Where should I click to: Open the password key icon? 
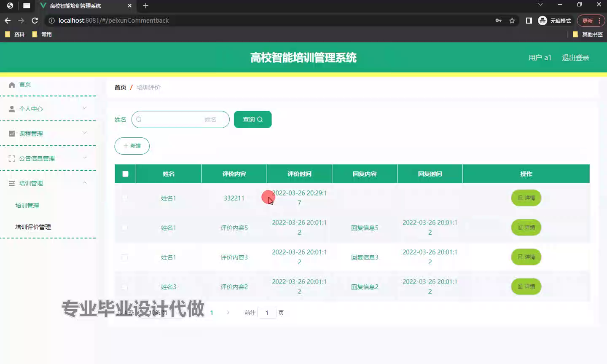click(499, 21)
